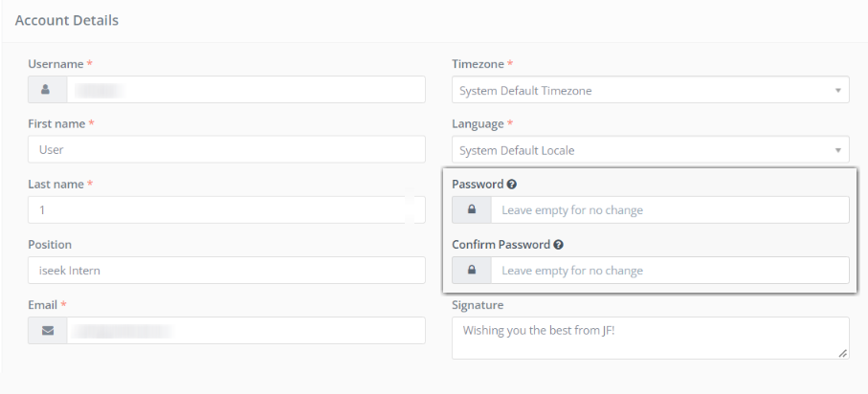Viewport: 868px width, 394px height.
Task: Click the help icon next to Password label
Action: tap(512, 184)
